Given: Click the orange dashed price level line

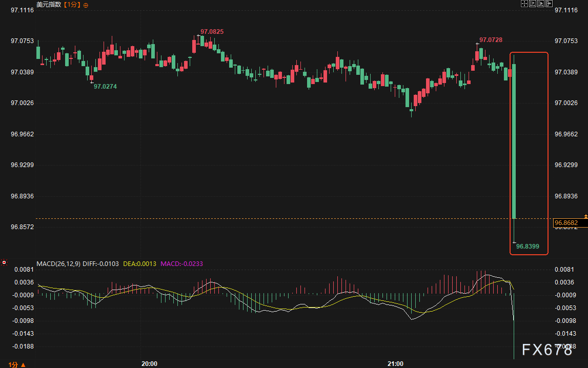Looking at the screenshot, I should pyautogui.click(x=256, y=218).
